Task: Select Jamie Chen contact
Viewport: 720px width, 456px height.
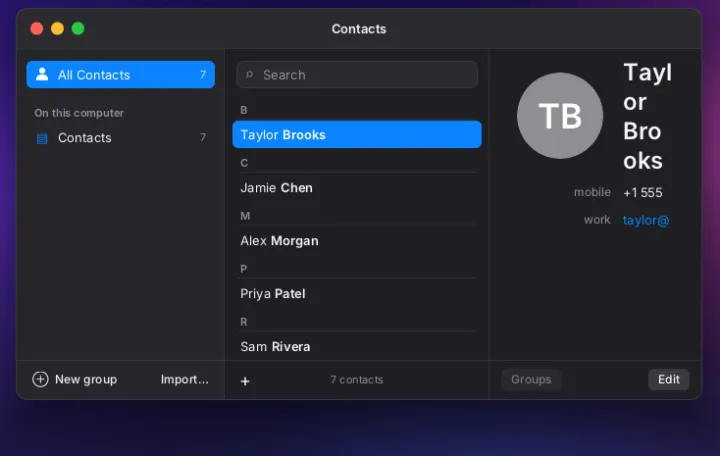Action: 357,187
